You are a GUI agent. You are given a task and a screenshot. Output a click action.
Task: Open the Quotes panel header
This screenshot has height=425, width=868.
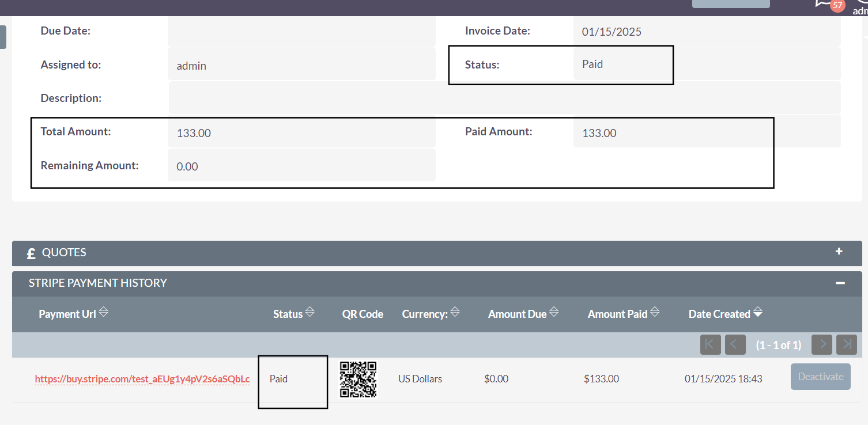pos(437,253)
